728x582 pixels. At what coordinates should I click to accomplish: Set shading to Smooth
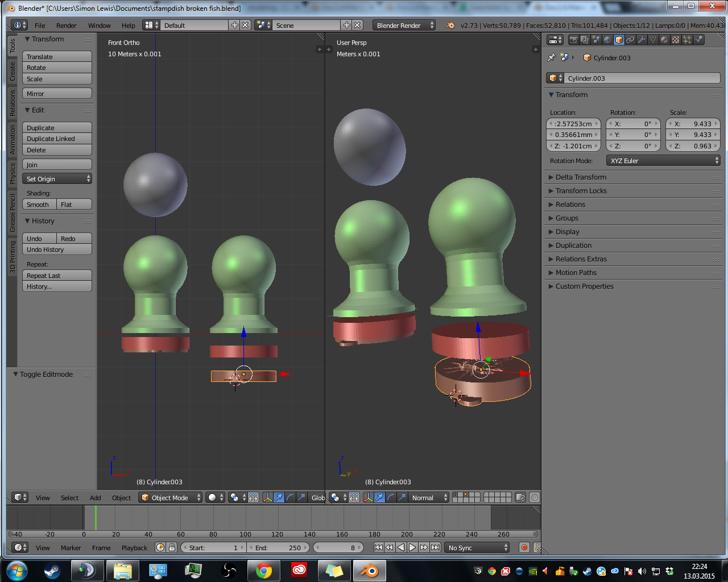tap(39, 205)
